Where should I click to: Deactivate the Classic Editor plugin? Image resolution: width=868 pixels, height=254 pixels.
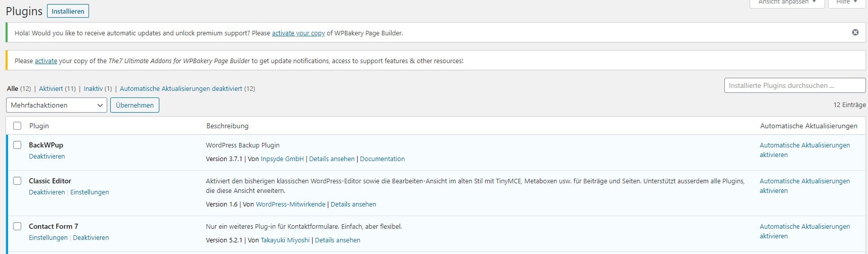47,192
